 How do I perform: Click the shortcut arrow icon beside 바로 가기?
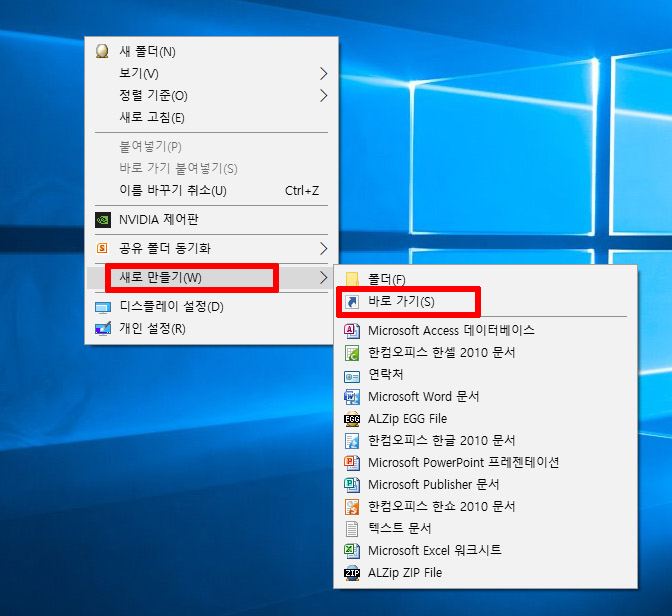pos(352,302)
